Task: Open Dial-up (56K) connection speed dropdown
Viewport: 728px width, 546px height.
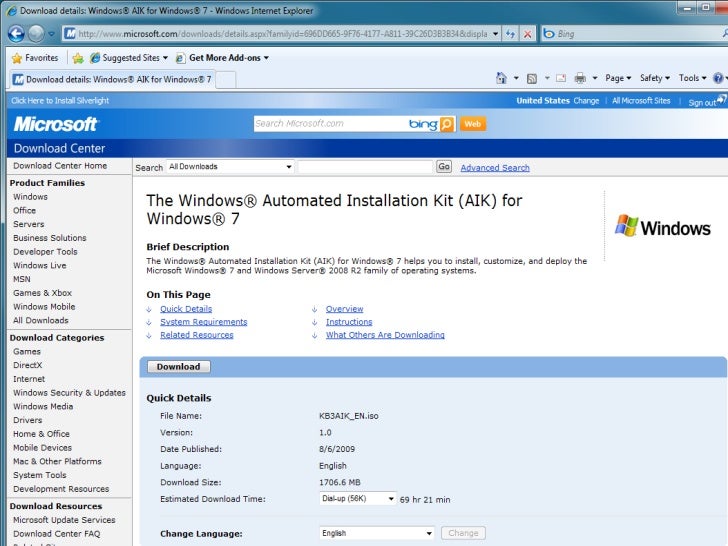Action: click(x=358, y=499)
